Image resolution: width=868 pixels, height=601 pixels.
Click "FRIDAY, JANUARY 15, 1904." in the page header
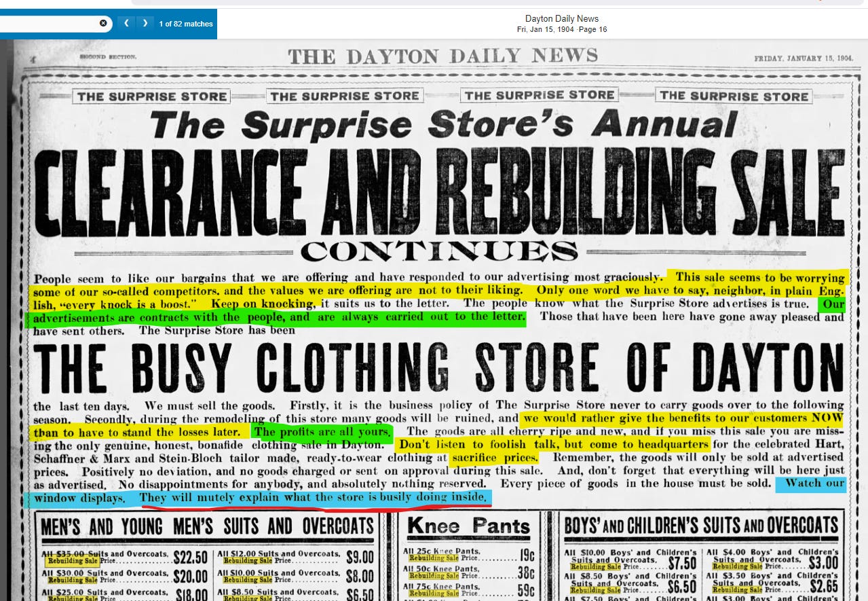[803, 58]
